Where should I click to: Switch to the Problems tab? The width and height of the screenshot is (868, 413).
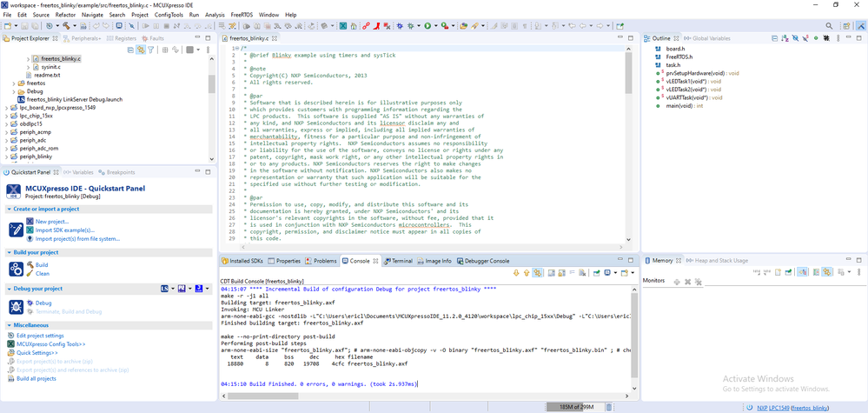pos(321,261)
